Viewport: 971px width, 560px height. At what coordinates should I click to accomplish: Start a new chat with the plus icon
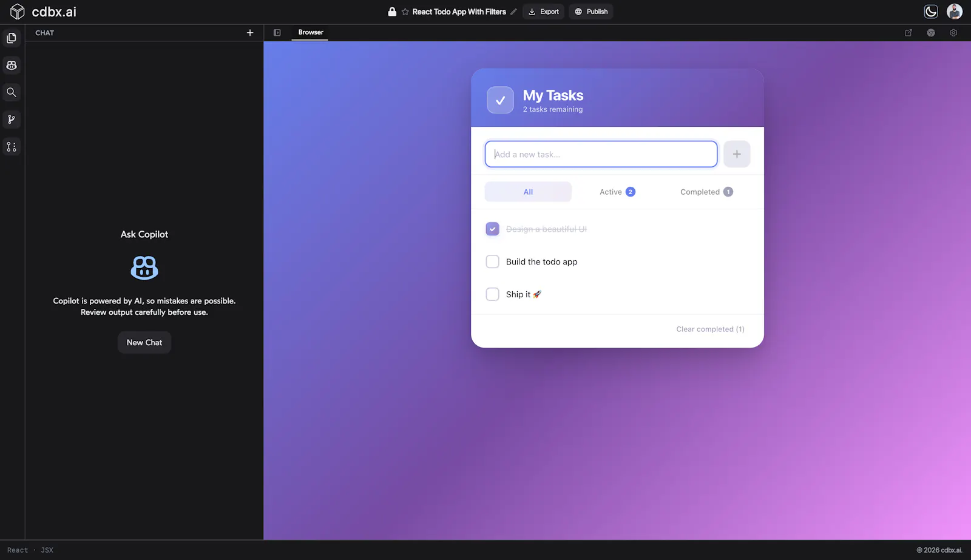pos(250,33)
